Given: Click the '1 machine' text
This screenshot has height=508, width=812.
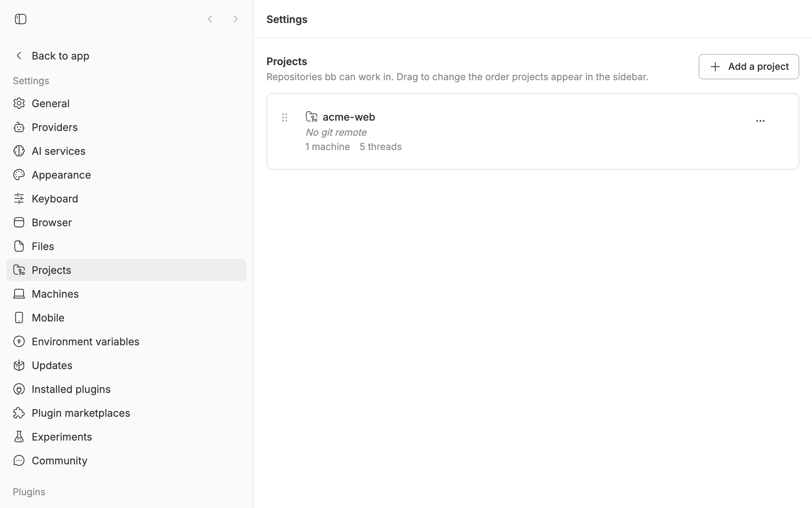Looking at the screenshot, I should [x=327, y=146].
